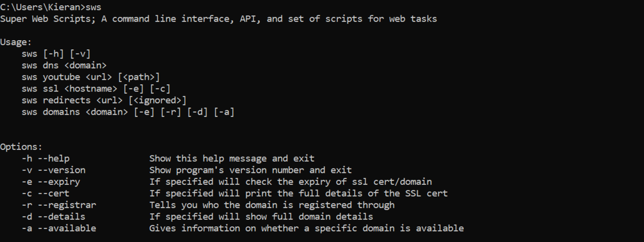Click the '-h --help' option flag

pos(45,158)
